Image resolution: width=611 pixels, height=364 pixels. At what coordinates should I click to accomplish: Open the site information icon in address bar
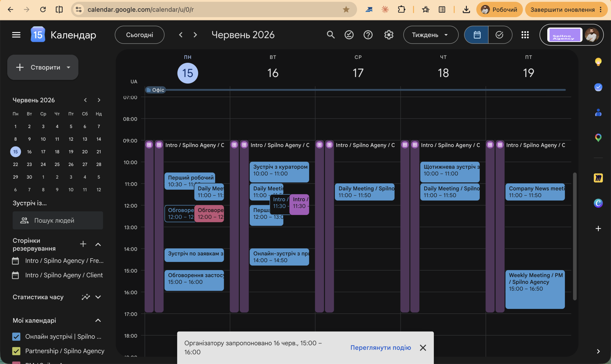(79, 10)
